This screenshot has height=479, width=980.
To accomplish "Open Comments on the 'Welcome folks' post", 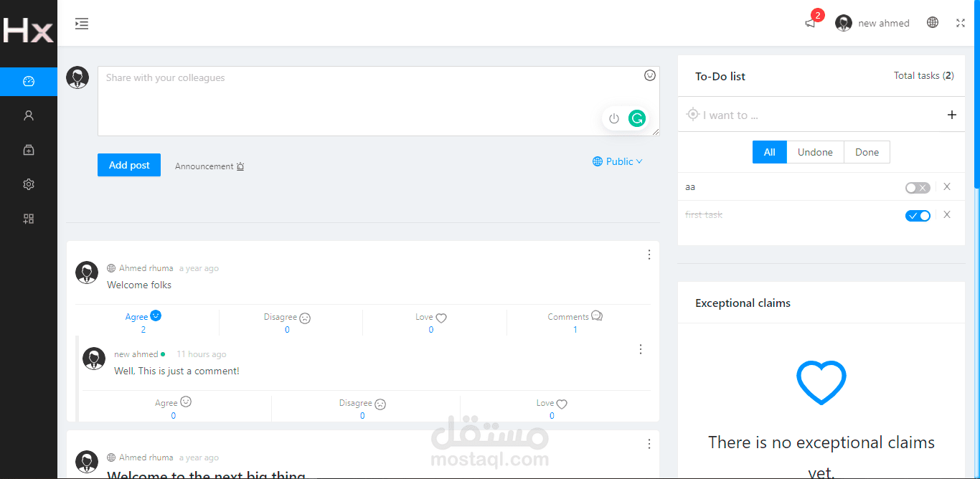I will point(575,316).
